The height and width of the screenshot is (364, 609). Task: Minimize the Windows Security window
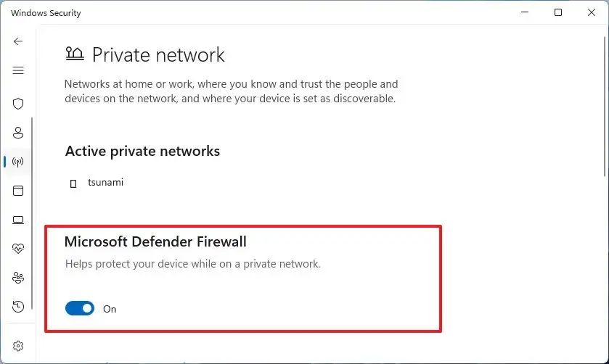click(x=524, y=12)
